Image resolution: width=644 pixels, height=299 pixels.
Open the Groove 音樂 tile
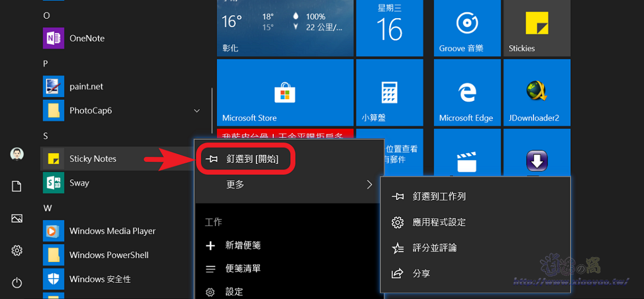pos(467,28)
